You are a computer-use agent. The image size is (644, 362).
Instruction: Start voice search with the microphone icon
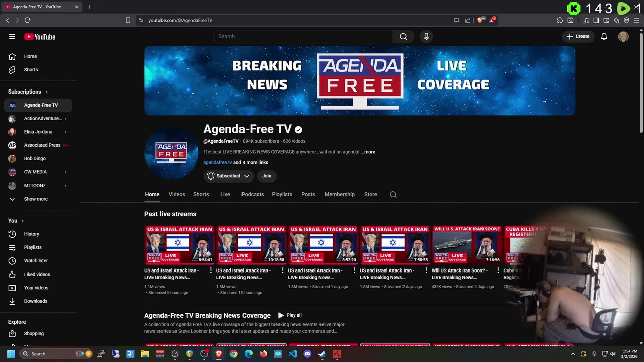[x=426, y=36]
